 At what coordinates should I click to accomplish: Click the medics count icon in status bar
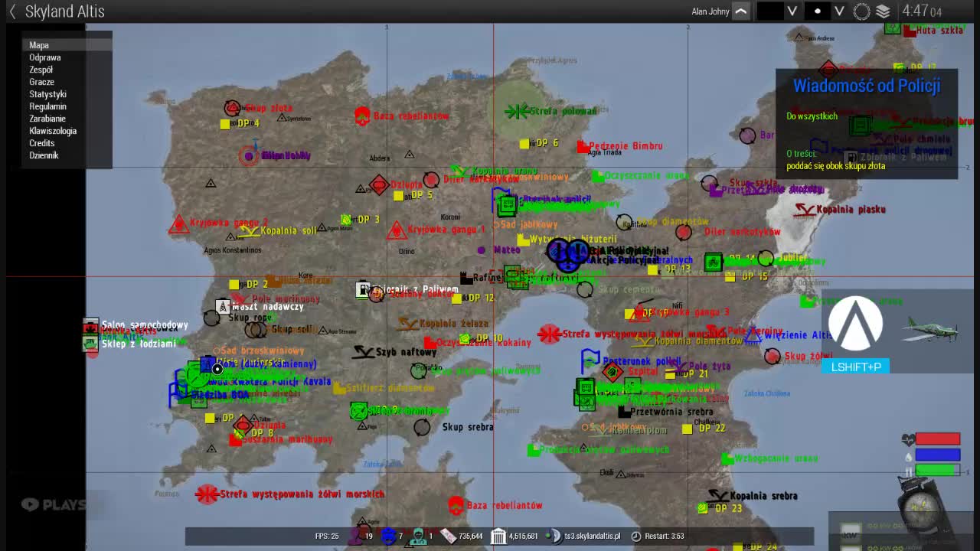[x=418, y=536]
